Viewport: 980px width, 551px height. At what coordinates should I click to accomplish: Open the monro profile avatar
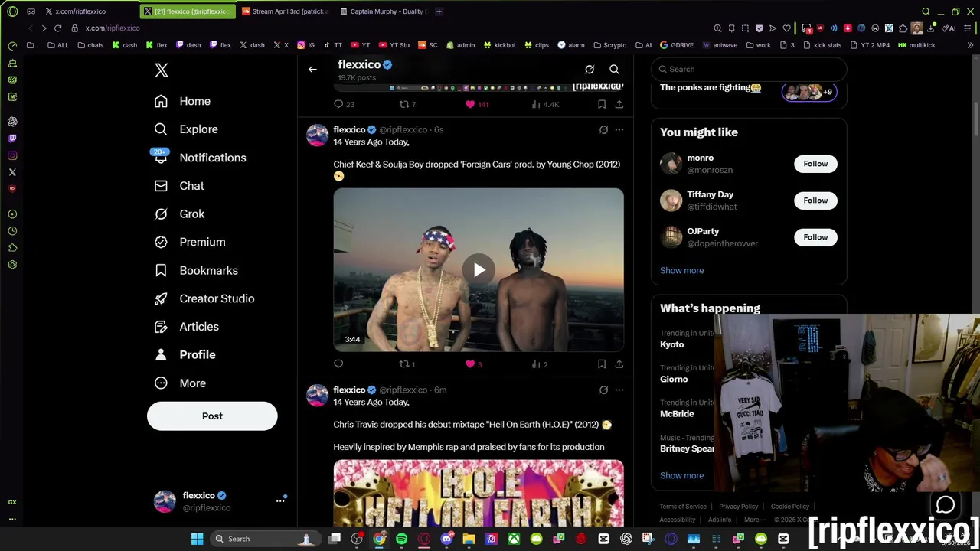point(671,164)
